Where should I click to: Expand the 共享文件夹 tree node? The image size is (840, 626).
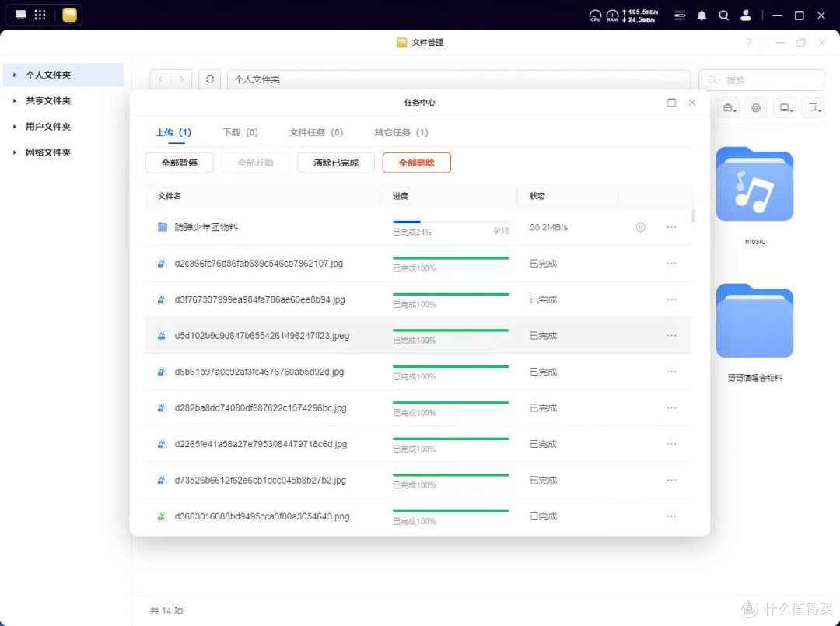click(15, 100)
